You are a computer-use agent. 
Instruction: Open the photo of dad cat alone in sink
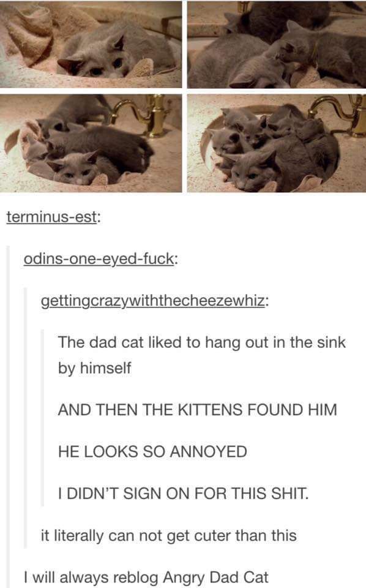point(91,44)
